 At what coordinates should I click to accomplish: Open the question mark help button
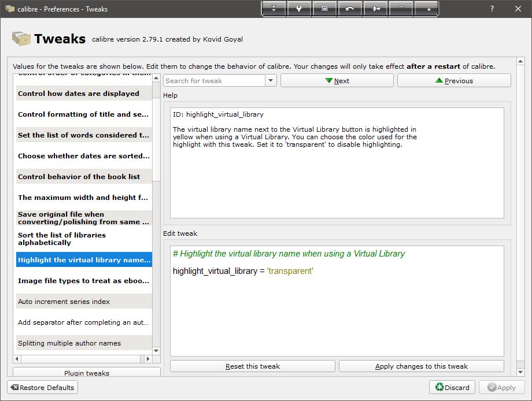(x=492, y=9)
